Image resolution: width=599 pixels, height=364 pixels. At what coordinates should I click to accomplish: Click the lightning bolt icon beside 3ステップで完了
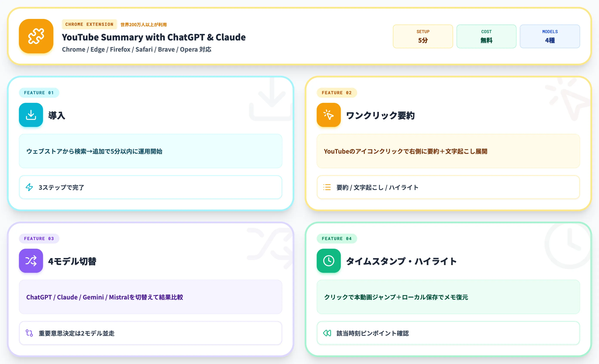click(x=29, y=187)
